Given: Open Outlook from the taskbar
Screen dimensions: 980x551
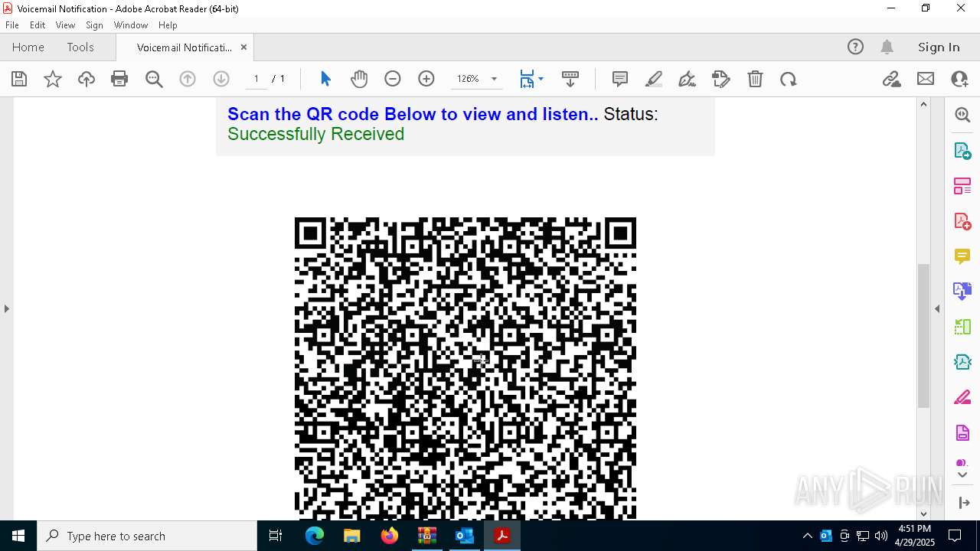Looking at the screenshot, I should 465,536.
